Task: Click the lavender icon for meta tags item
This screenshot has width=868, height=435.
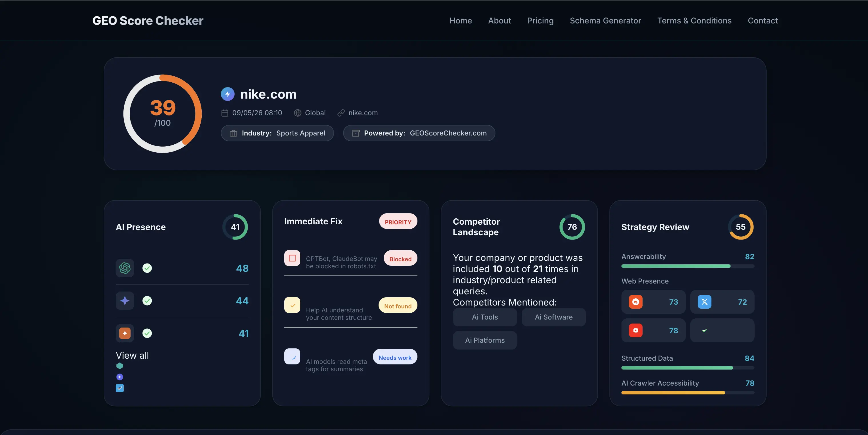Action: coord(292,356)
